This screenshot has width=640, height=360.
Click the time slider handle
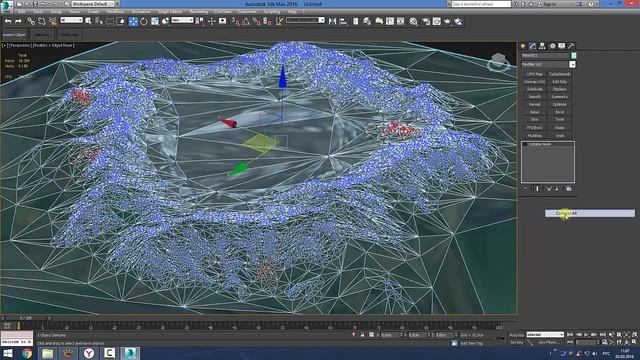26,318
